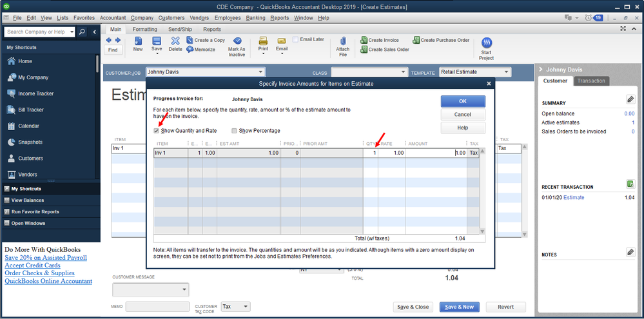Click the Memorize icon
644x319 pixels.
[190, 49]
